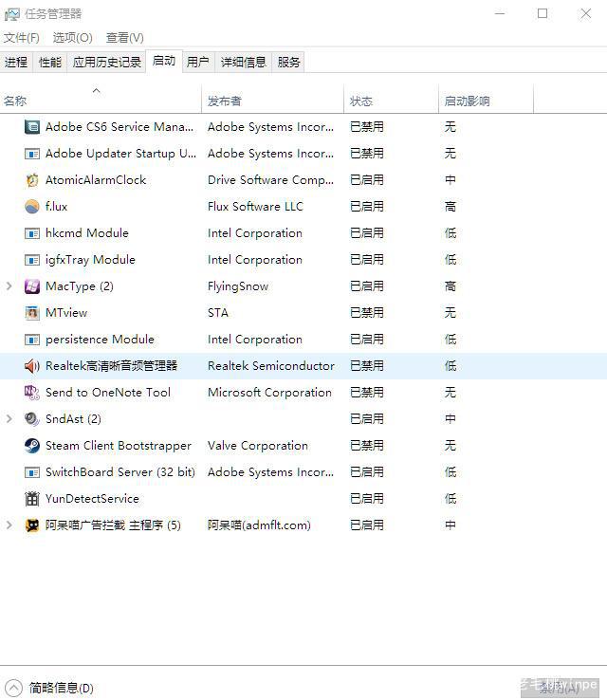Expand the MacType (2) group

[9, 286]
